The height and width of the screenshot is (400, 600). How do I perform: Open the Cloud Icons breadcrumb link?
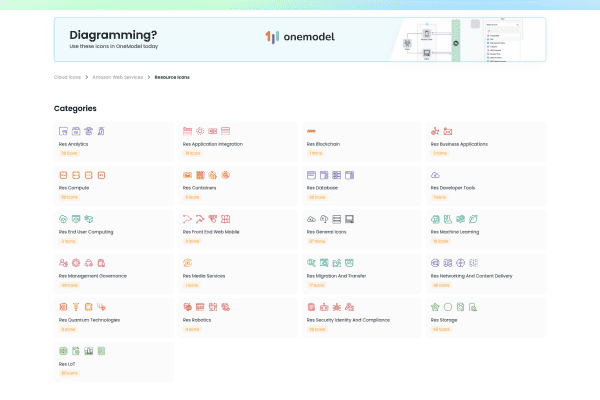point(67,77)
